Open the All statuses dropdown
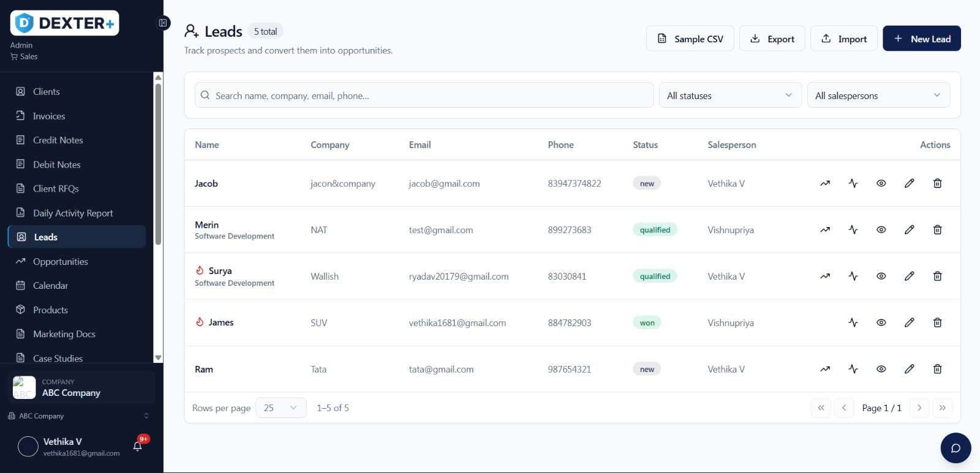This screenshot has width=980, height=473. (x=730, y=95)
